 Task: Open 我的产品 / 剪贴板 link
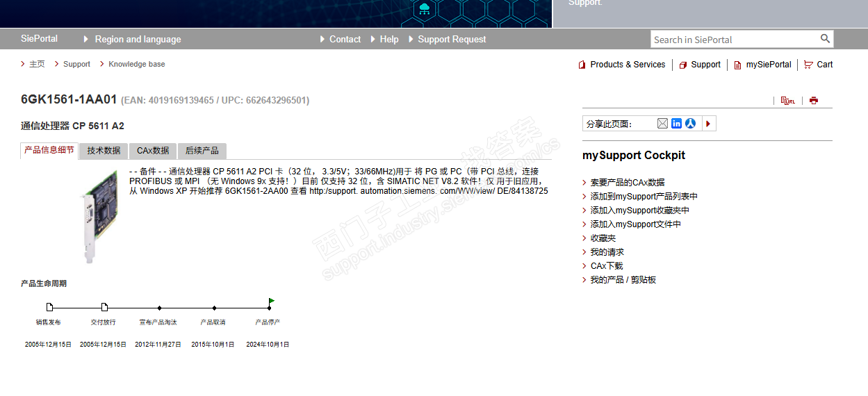point(623,280)
